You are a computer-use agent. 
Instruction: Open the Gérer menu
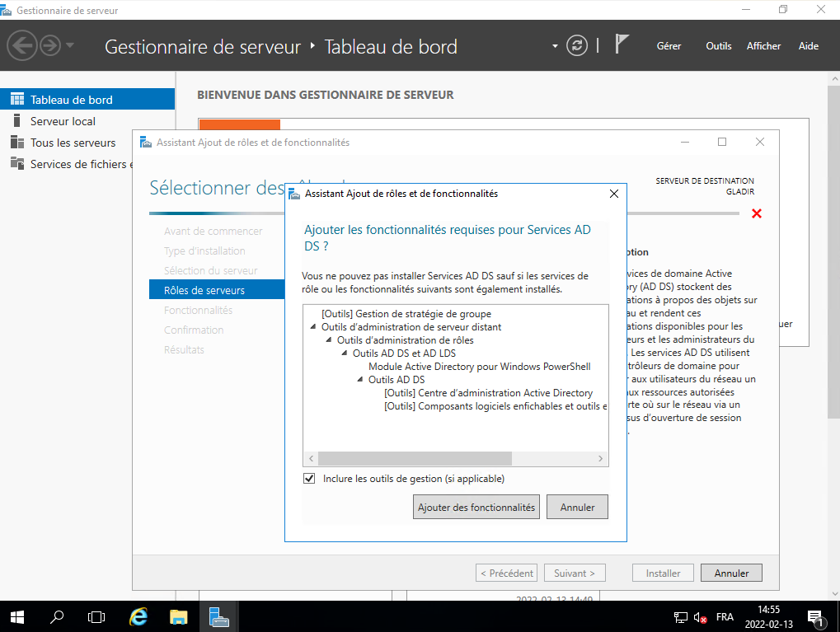[x=669, y=46]
